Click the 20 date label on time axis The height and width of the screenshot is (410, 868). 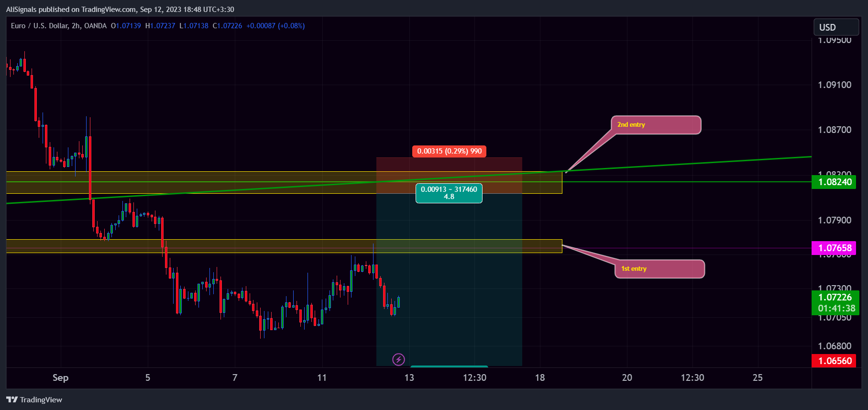pos(627,377)
